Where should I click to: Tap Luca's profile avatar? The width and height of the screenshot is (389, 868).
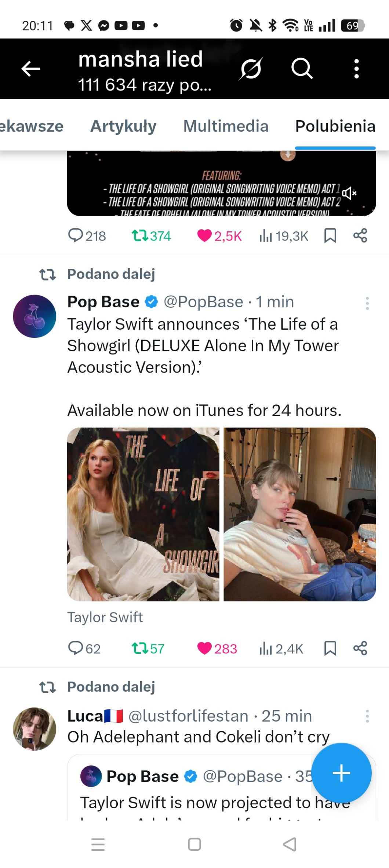pos(34,729)
